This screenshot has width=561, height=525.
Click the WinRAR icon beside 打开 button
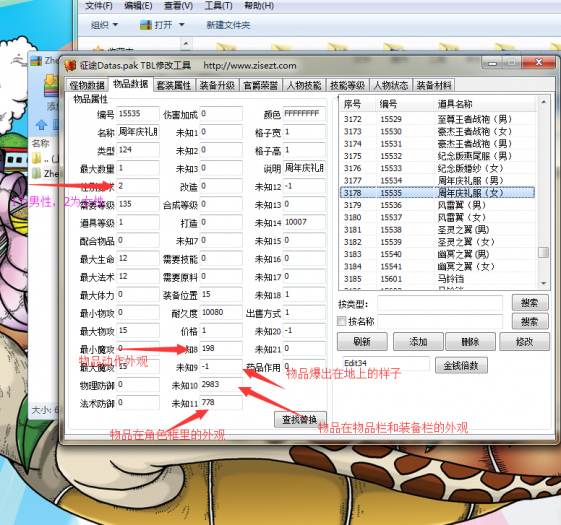coord(146,25)
